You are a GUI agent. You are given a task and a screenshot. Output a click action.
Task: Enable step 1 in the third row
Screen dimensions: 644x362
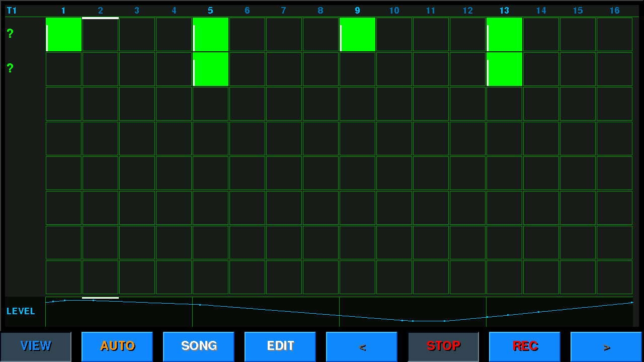tap(63, 104)
